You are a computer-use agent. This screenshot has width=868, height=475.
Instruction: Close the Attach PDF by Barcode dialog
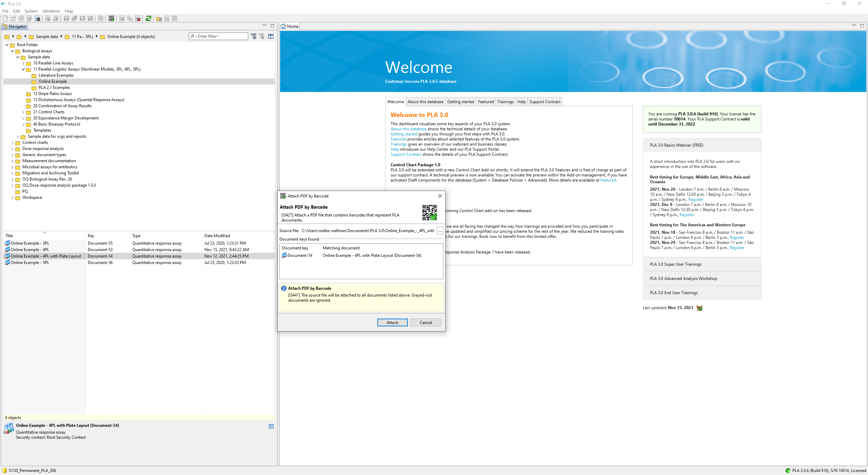[x=440, y=196]
